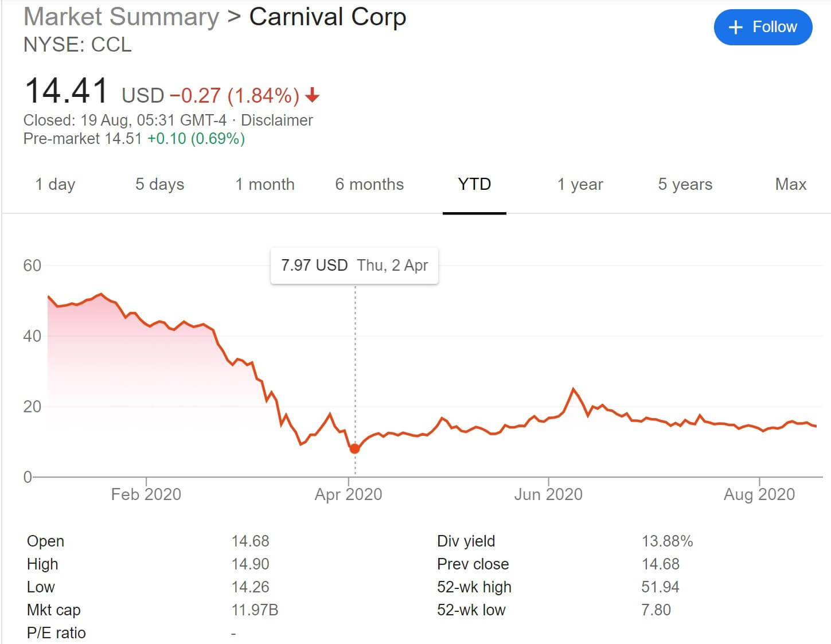Switch to the 5 days range

[159, 184]
